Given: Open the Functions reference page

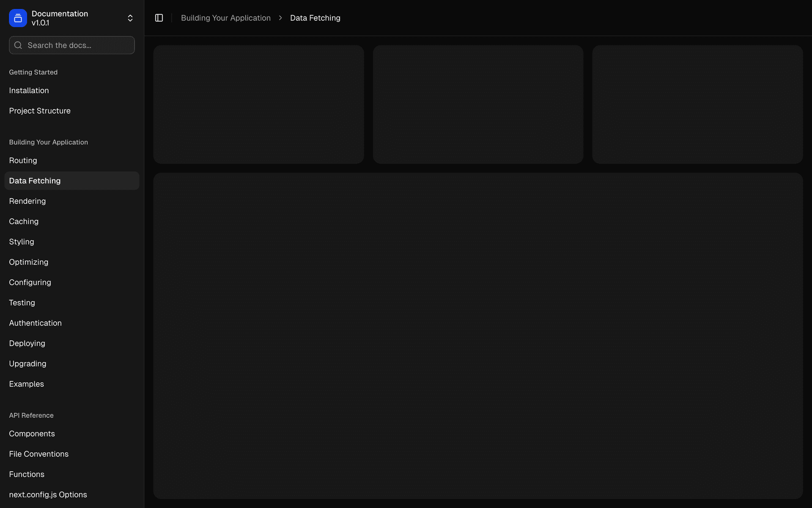Looking at the screenshot, I should coord(27,474).
